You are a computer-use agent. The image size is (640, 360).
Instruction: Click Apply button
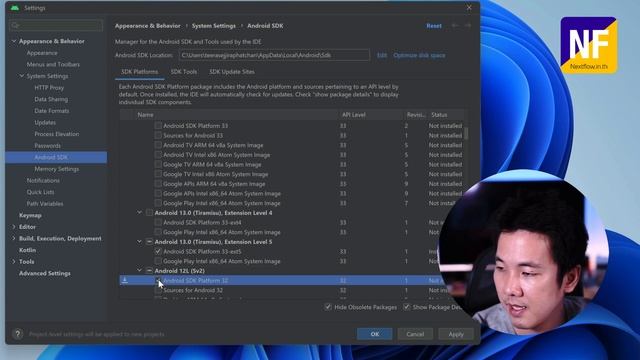[x=456, y=334]
